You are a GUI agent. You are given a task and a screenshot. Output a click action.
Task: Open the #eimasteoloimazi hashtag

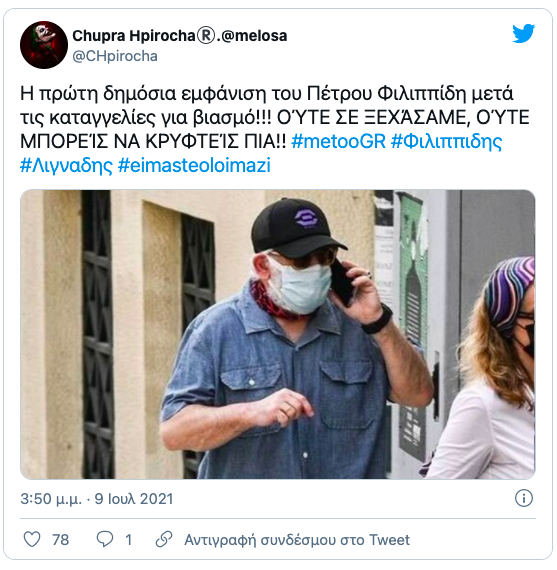pos(195,165)
